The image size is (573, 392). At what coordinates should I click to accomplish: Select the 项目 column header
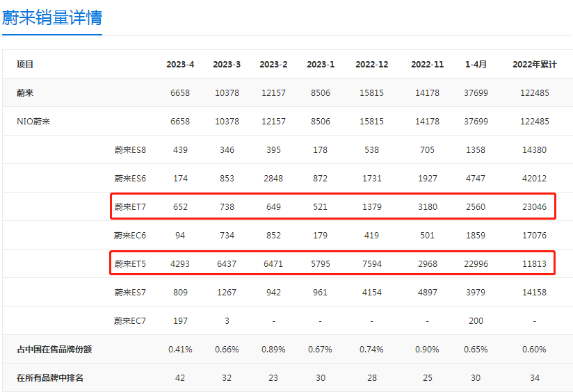(25, 65)
